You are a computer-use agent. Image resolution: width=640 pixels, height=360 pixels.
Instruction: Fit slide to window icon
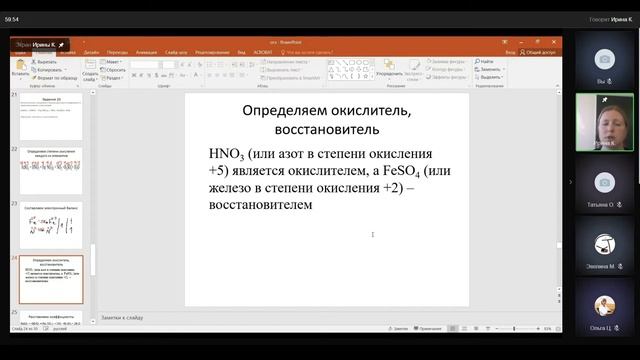tap(558, 329)
